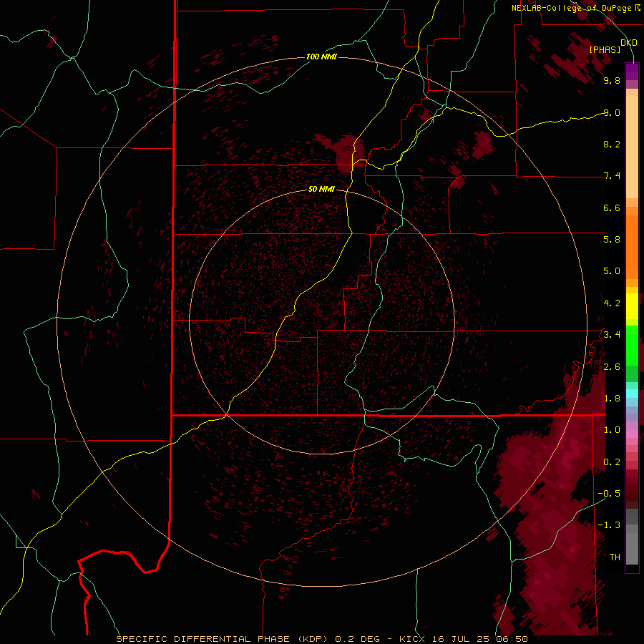Click the 6.6 scale value

(612, 208)
